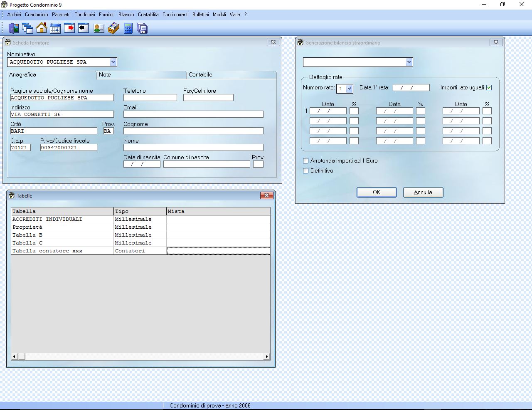Click the Tabella column header
This screenshot has height=410, width=532.
62,211
